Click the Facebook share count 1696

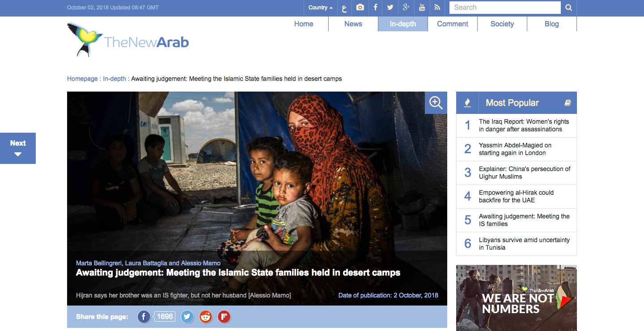tap(165, 317)
